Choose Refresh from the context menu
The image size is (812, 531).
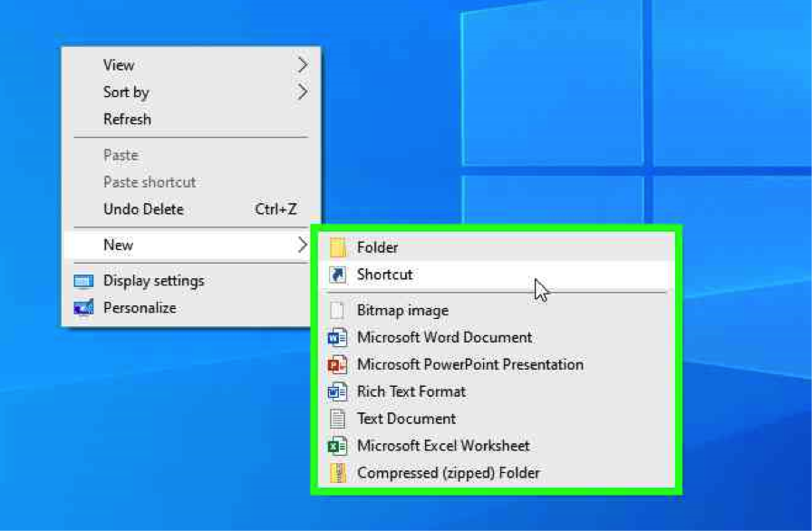click(127, 120)
